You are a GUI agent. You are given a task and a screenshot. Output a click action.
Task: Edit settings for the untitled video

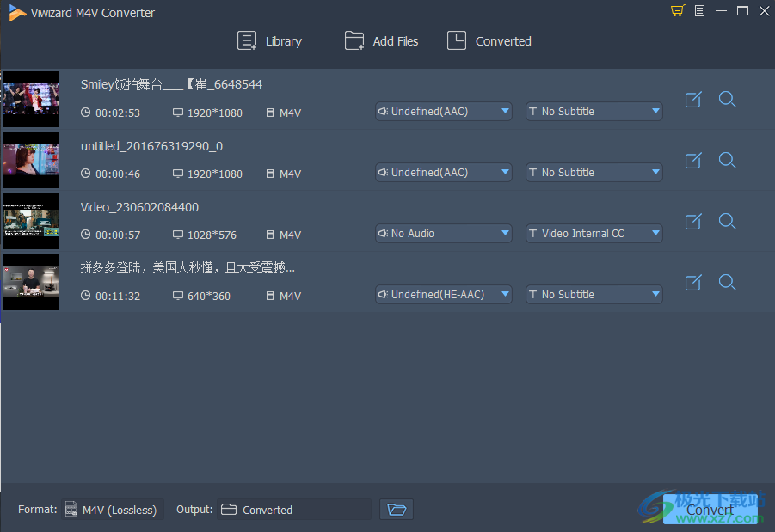pyautogui.click(x=693, y=160)
